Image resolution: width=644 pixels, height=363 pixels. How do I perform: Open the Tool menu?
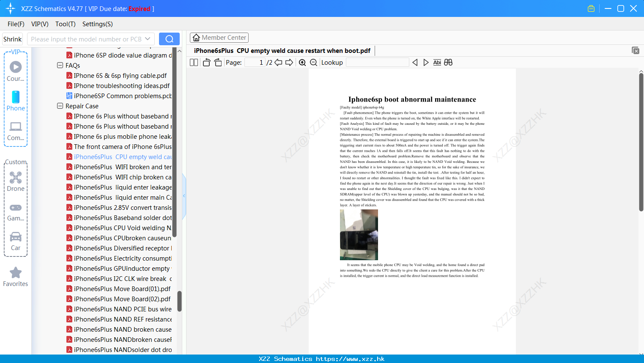tap(66, 24)
